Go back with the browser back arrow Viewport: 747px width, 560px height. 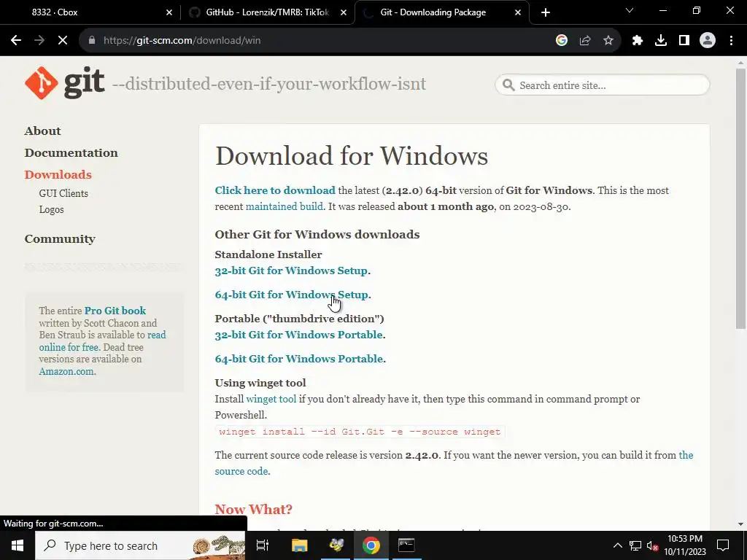(x=16, y=41)
